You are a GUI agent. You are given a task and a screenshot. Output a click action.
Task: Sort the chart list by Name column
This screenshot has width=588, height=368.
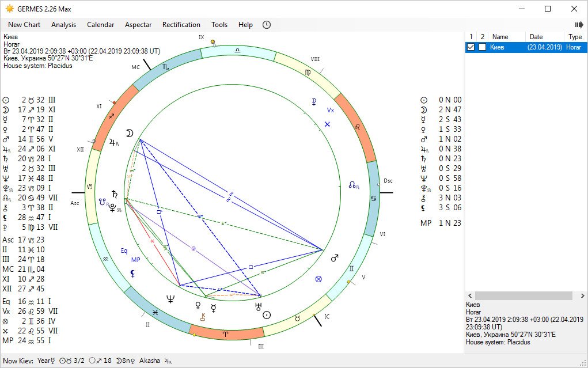500,37
